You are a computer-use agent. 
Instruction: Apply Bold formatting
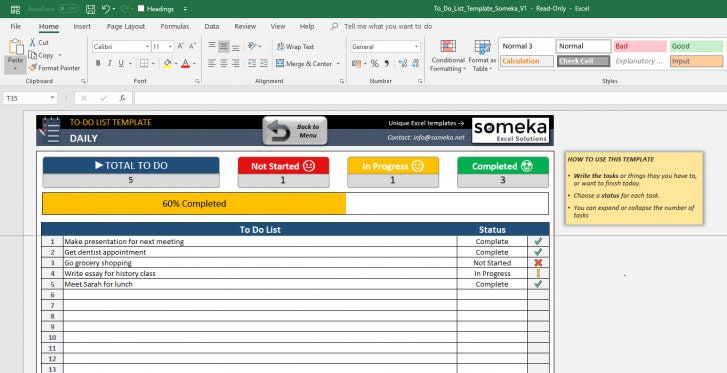click(x=98, y=64)
